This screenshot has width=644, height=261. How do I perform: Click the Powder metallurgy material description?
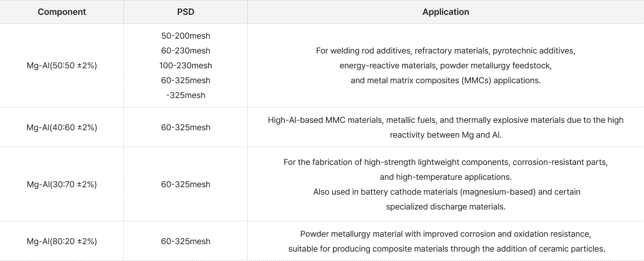pyautogui.click(x=446, y=241)
